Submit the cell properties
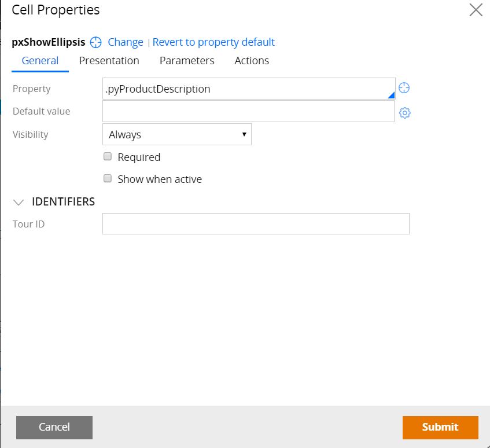The height and width of the screenshot is (448, 490). (440, 427)
